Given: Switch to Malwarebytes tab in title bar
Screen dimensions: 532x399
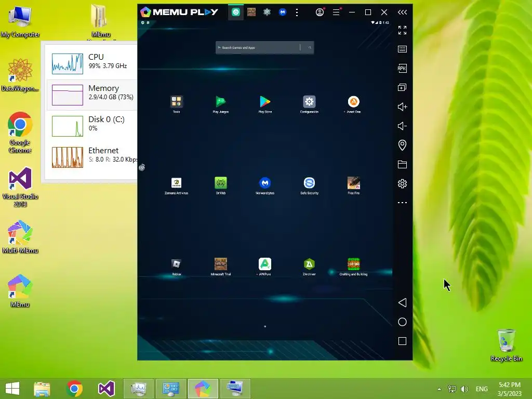Looking at the screenshot, I should [x=283, y=12].
